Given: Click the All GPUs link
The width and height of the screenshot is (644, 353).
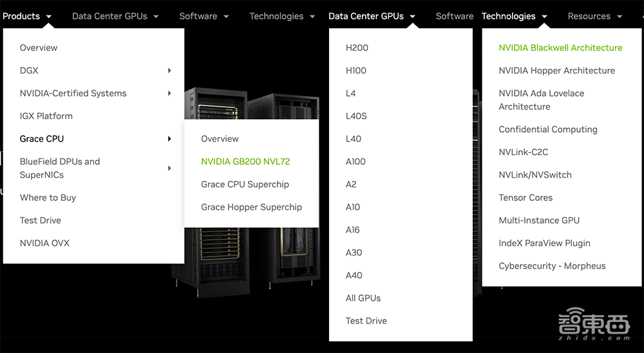Looking at the screenshot, I should 363,298.
